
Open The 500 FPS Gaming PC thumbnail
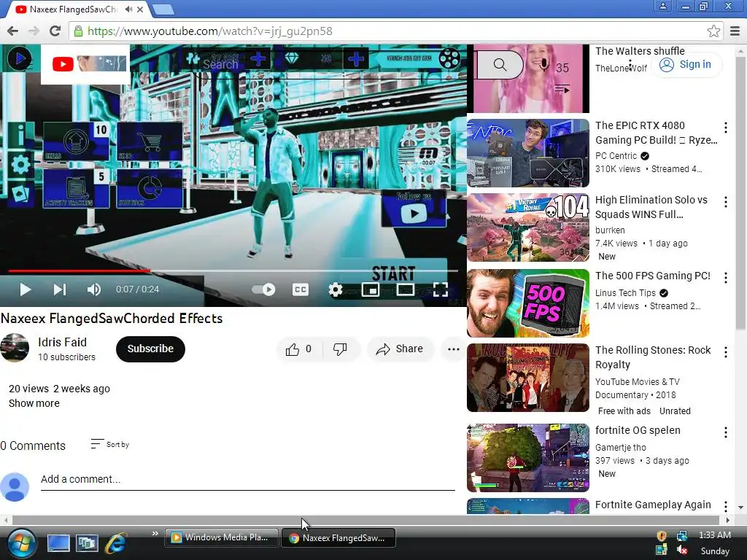tap(528, 303)
